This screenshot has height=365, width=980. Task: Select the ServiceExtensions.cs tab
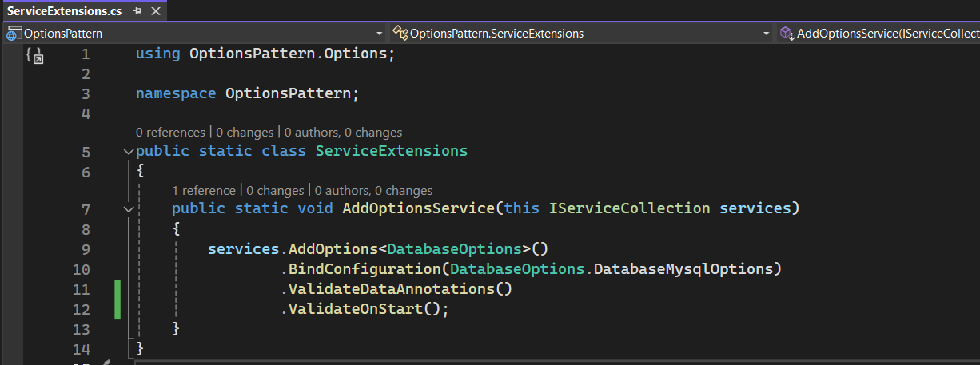click(64, 11)
